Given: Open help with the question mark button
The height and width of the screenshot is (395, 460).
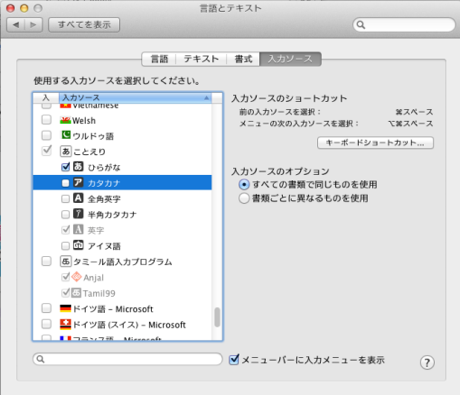Looking at the screenshot, I should pyautogui.click(x=427, y=362).
